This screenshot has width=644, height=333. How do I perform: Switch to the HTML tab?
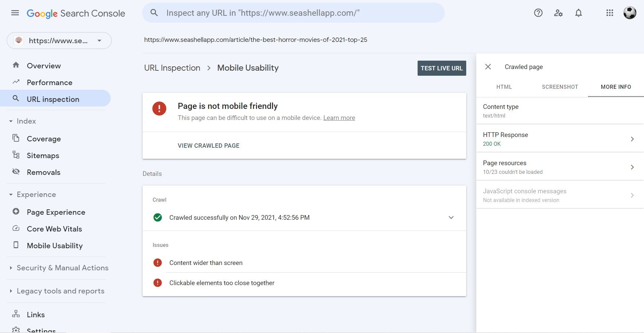(504, 87)
